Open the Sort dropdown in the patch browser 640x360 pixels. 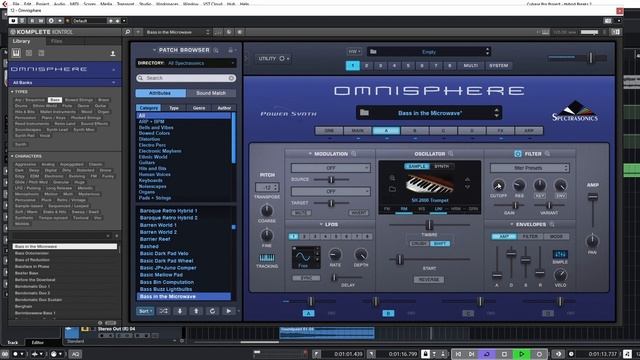pos(145,311)
